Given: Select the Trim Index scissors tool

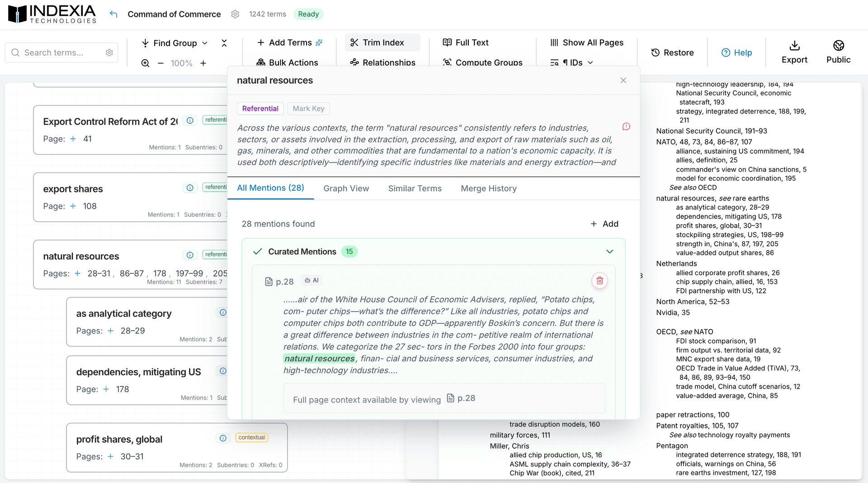Looking at the screenshot, I should (x=382, y=42).
